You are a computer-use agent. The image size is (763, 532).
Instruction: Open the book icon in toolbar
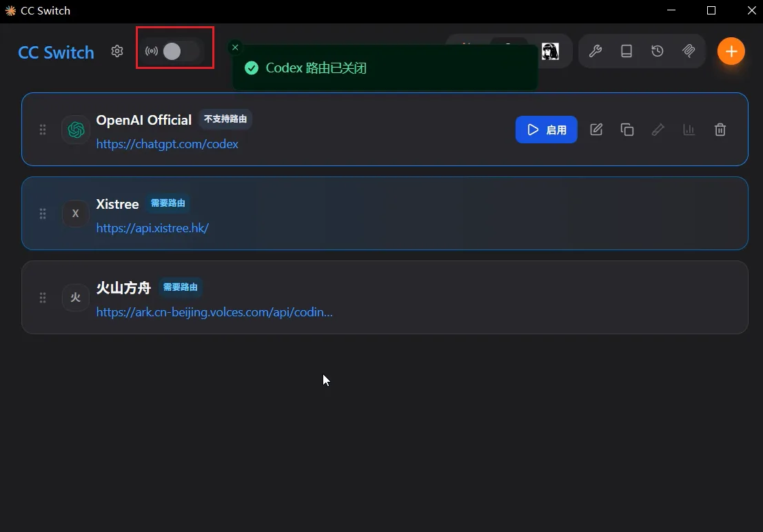tap(627, 51)
